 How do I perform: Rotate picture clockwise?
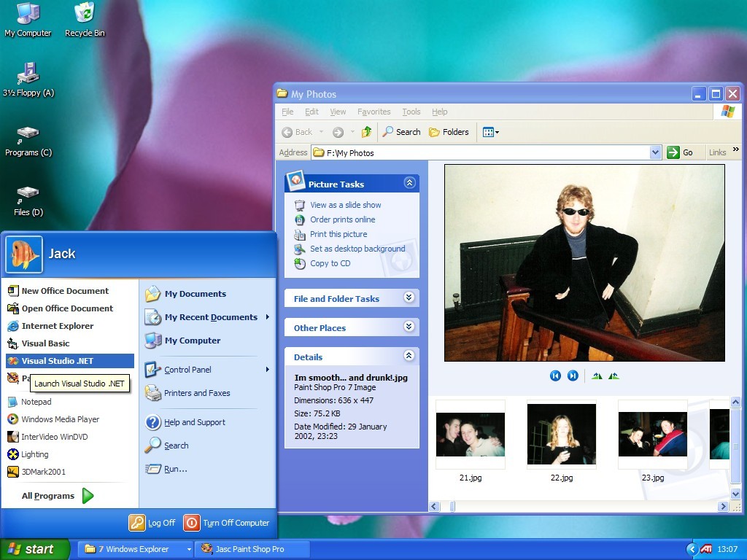pos(597,376)
